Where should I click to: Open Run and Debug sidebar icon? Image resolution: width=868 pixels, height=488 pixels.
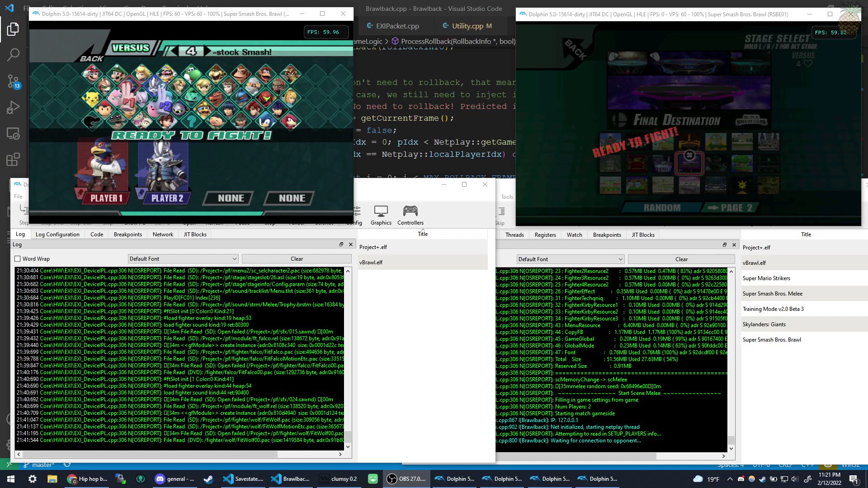coord(13,108)
